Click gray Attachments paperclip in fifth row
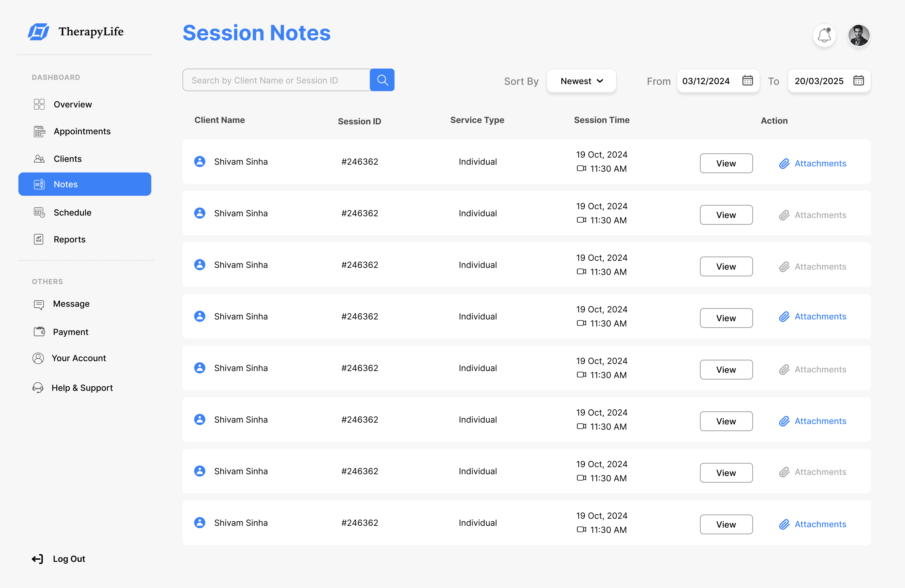The width and height of the screenshot is (905, 588). [784, 370]
